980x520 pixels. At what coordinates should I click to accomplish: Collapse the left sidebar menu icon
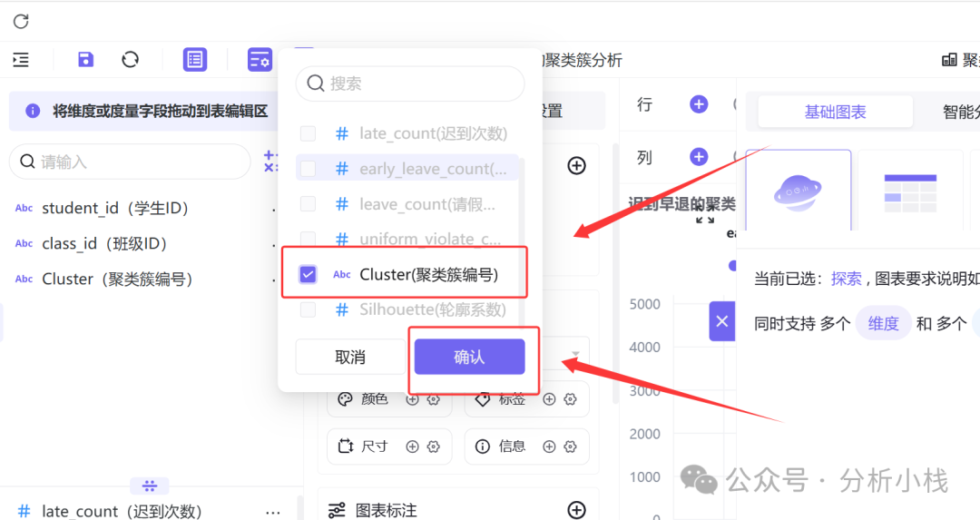click(21, 60)
